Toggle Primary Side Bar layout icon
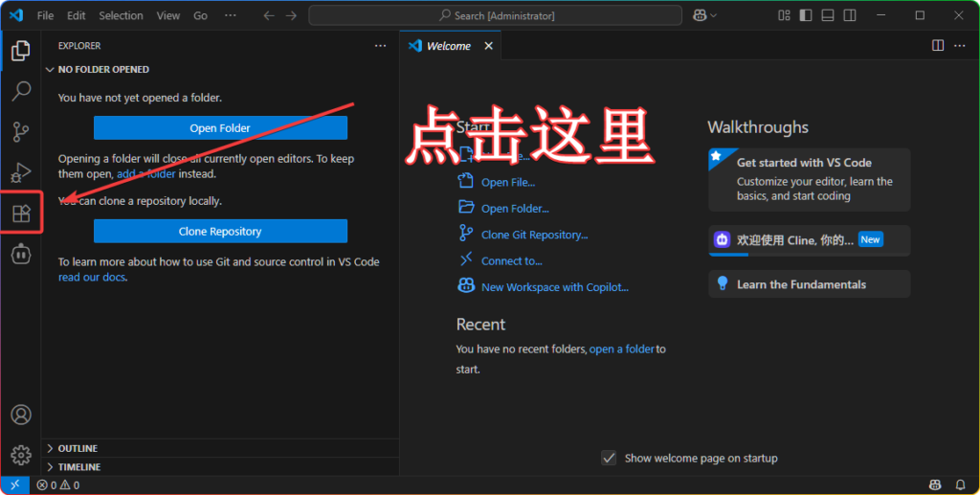The width and height of the screenshot is (980, 495). pyautogui.click(x=806, y=15)
